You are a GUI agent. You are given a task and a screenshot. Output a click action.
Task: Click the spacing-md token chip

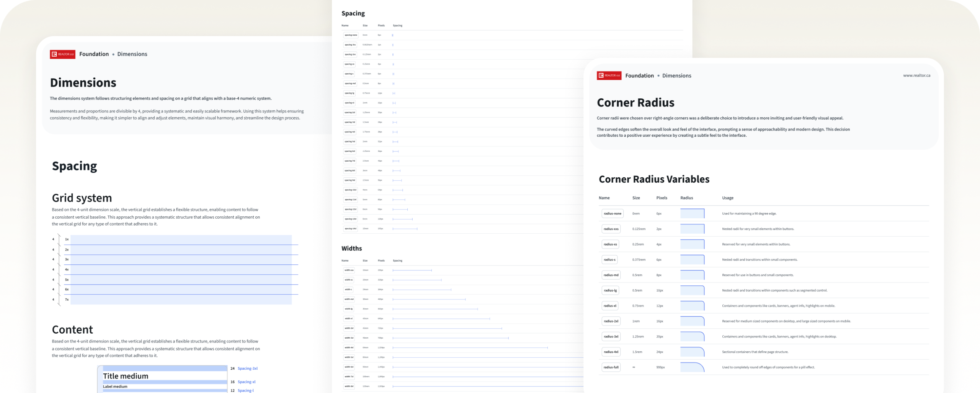(x=350, y=84)
